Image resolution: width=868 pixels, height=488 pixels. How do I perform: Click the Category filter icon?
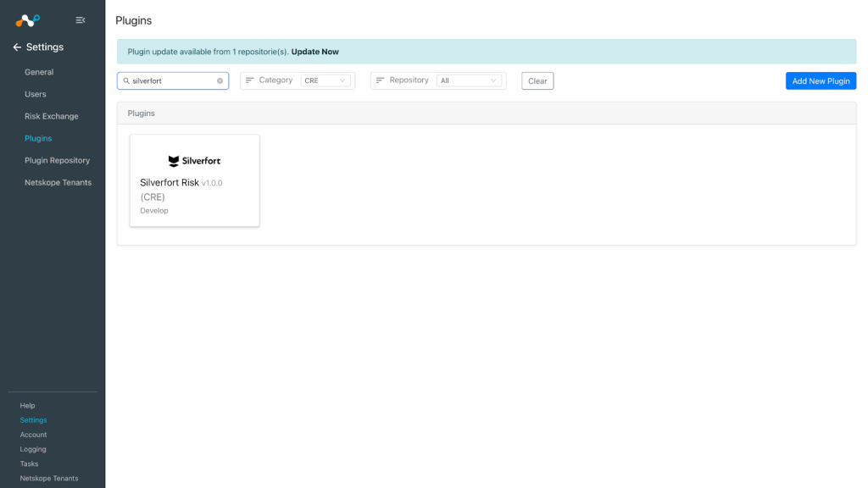click(x=250, y=80)
